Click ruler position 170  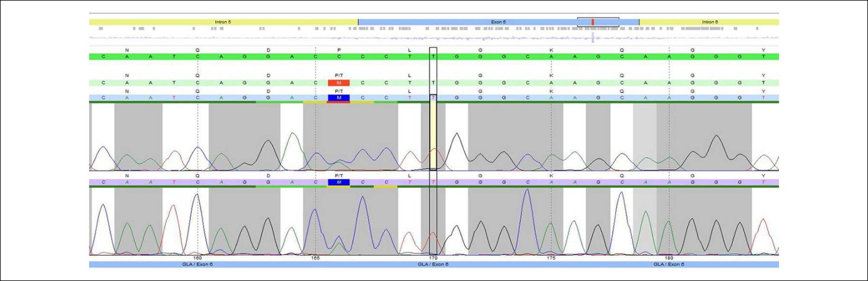coord(433,258)
